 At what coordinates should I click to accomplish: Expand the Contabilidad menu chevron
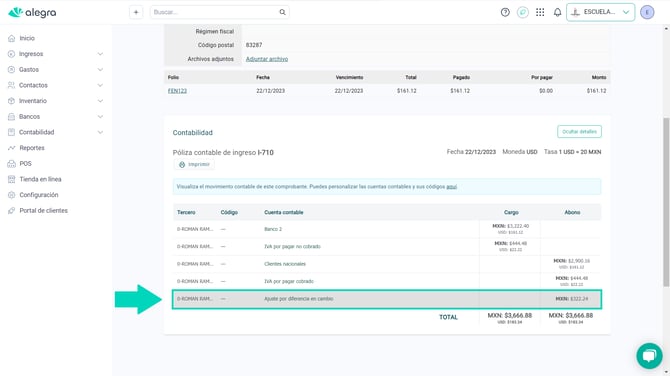pos(100,132)
